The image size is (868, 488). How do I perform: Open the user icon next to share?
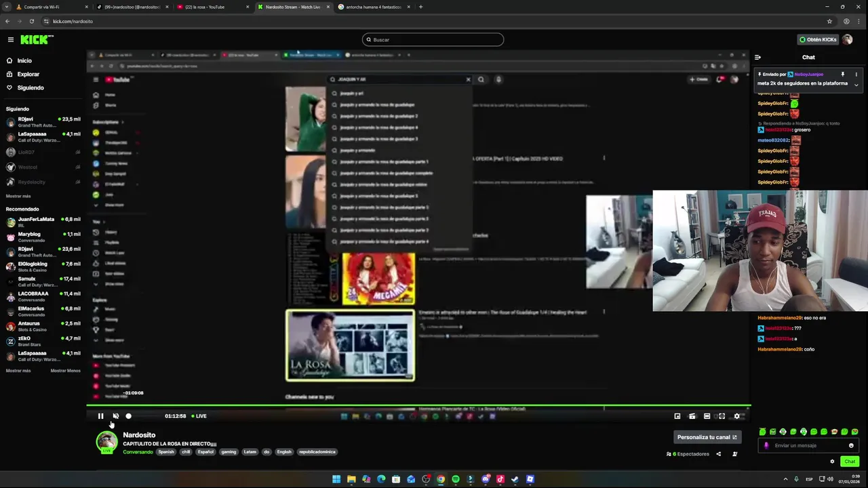(x=734, y=454)
